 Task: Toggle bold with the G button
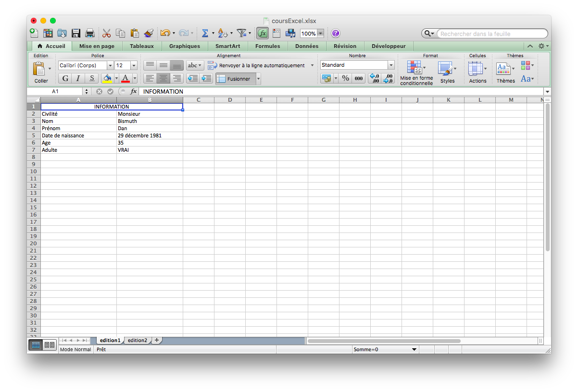point(65,78)
